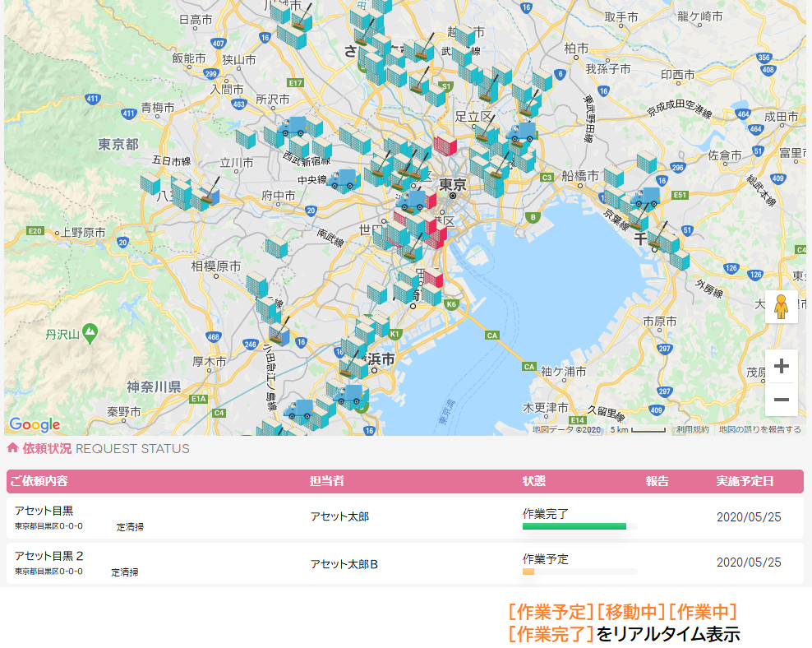Click the E1A expressway shield near 神奈川県
The image size is (812, 648).
click(199, 399)
